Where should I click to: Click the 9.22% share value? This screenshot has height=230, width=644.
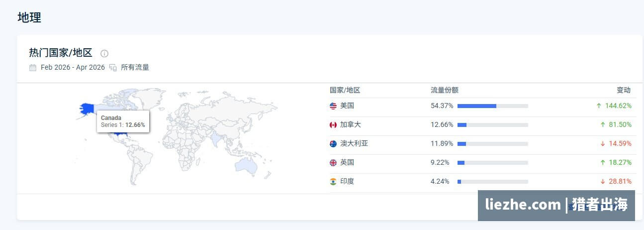440,163
